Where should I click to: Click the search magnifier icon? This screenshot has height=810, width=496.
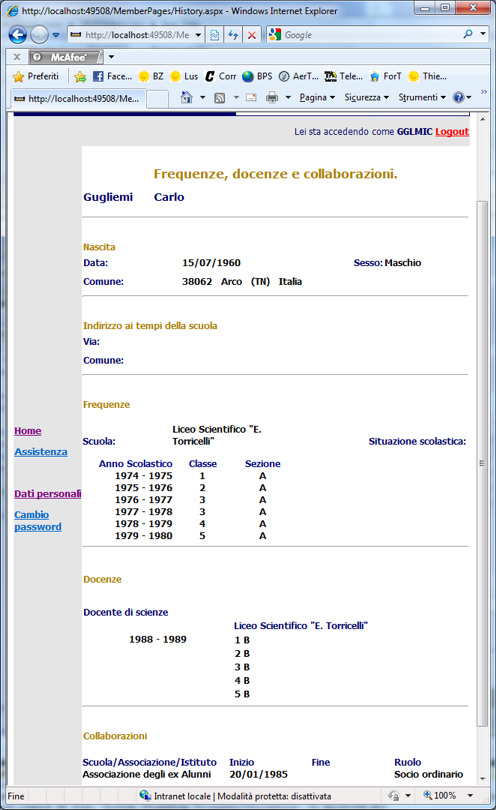468,34
